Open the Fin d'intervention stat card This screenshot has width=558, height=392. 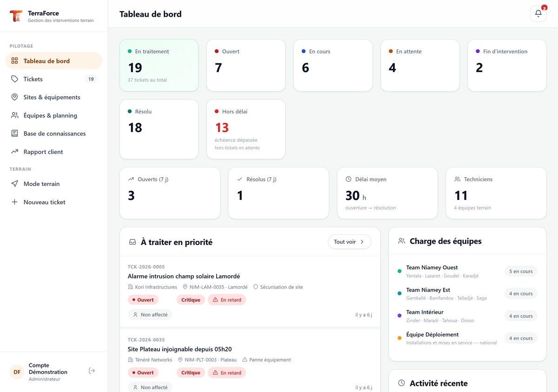pyautogui.click(x=507, y=65)
